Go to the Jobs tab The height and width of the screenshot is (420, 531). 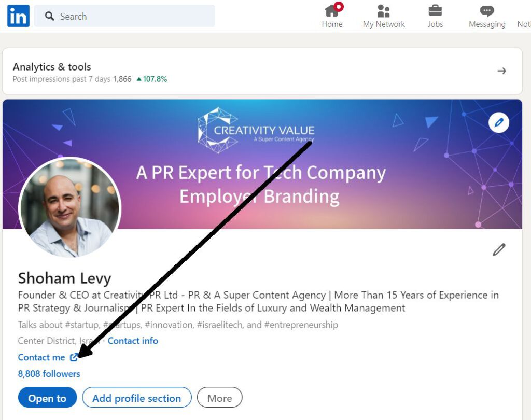tap(435, 16)
